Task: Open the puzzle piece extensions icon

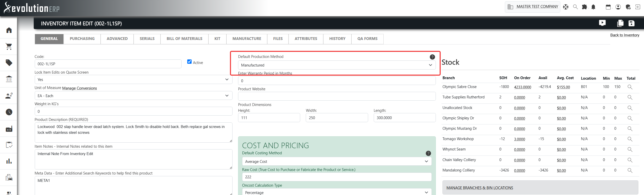Action: (584, 7)
